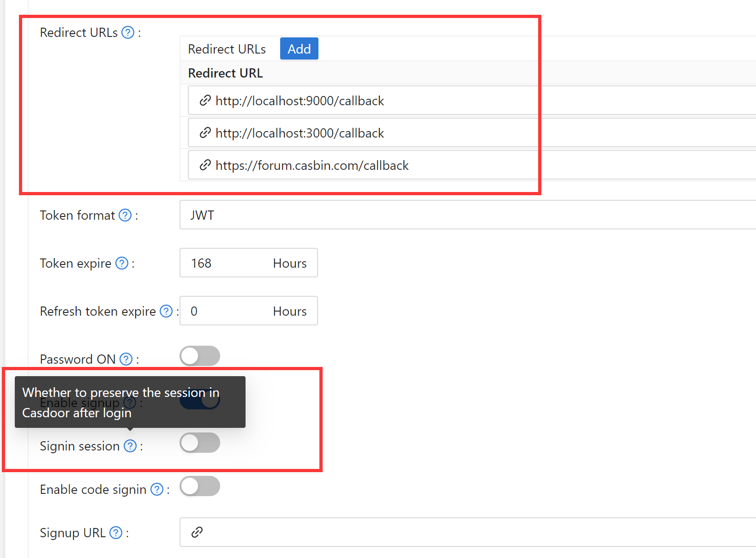Click the link icon inside Signup URL field

[197, 532]
